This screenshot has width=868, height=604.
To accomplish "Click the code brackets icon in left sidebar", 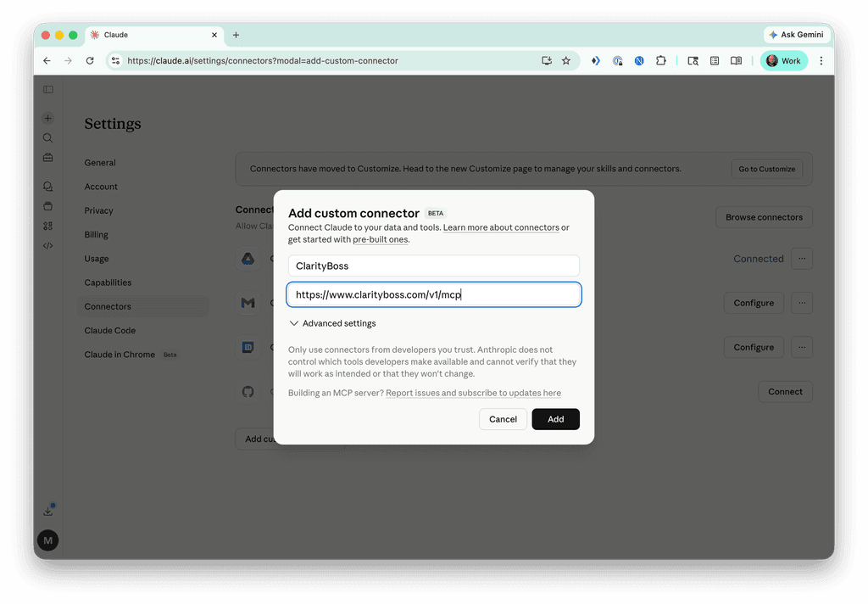I will pyautogui.click(x=48, y=246).
